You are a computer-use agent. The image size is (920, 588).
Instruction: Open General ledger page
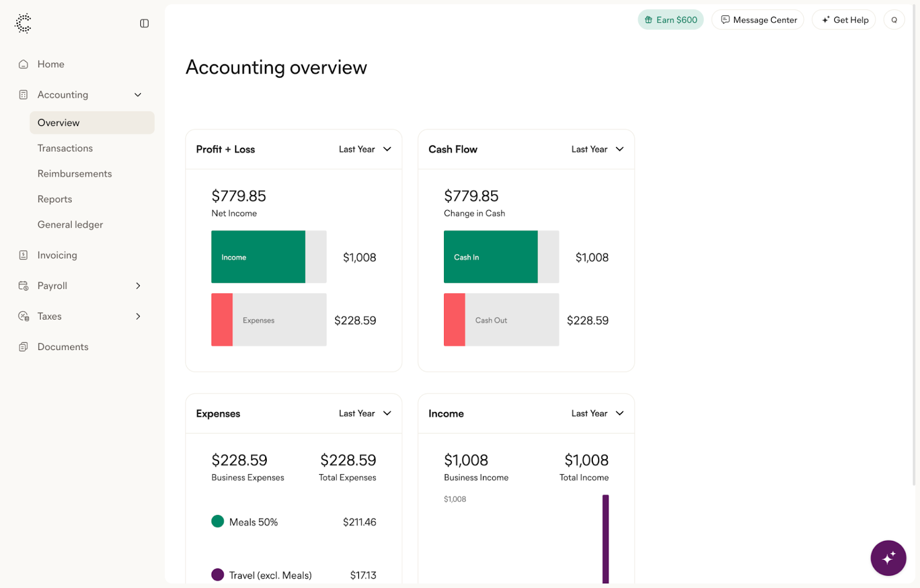[x=70, y=225]
